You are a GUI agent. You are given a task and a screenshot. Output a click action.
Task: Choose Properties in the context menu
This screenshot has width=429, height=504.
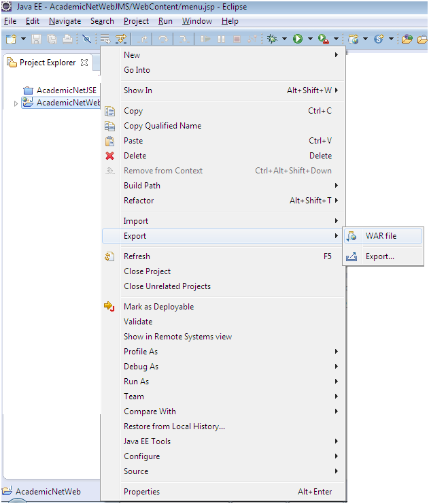tap(142, 492)
